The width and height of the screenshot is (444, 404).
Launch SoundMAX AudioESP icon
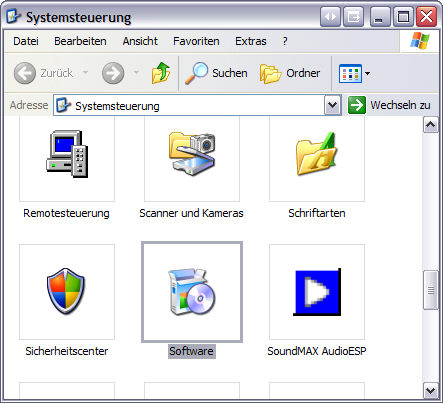pos(317,292)
